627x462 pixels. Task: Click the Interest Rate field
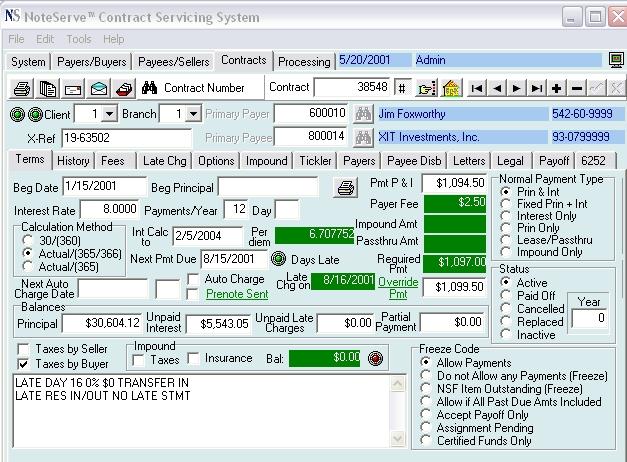(109, 209)
